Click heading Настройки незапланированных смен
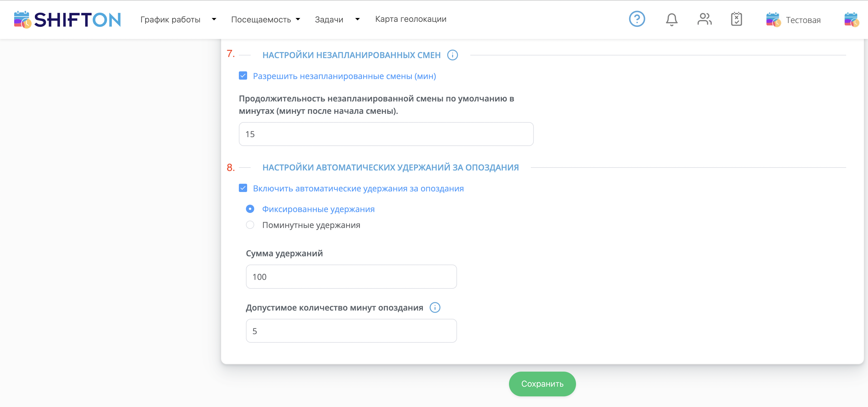This screenshot has width=868, height=407. tap(351, 55)
